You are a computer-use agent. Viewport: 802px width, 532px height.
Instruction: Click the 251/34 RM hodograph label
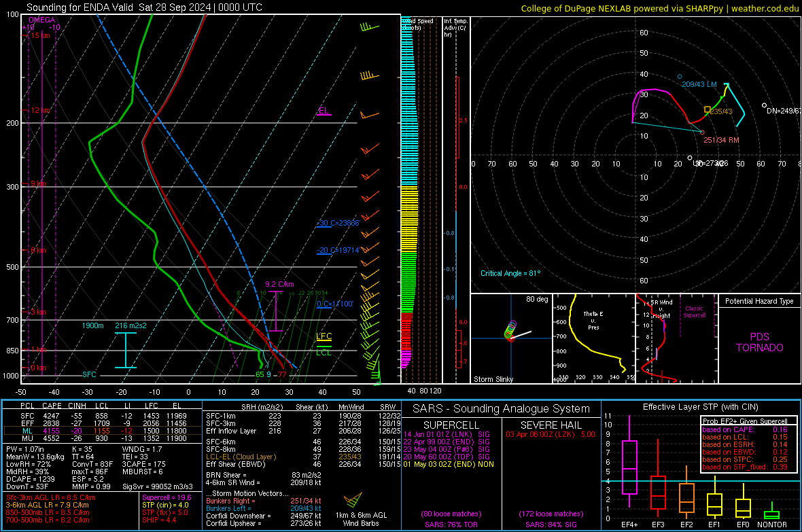click(721, 140)
